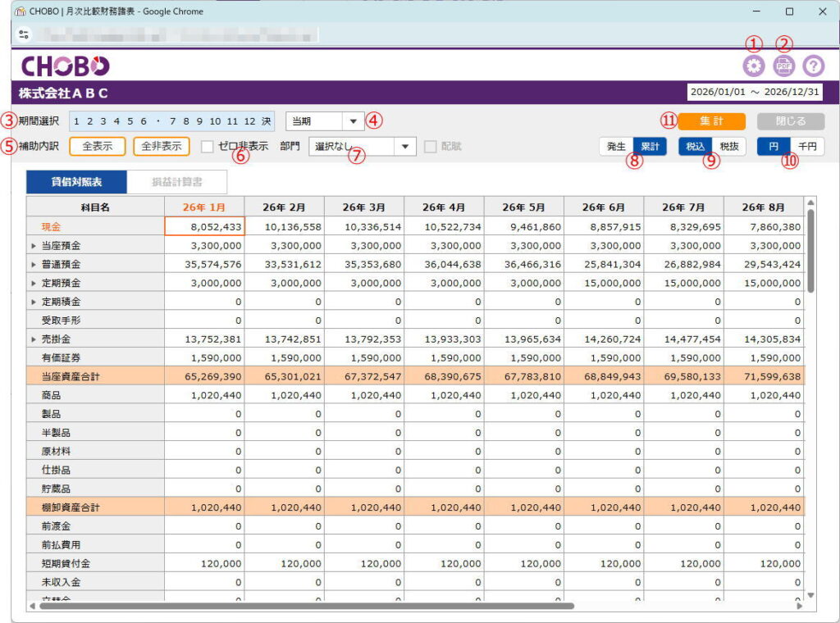The width and height of the screenshot is (840, 623).
Task: Click the CHOBO logo
Action: [65, 66]
